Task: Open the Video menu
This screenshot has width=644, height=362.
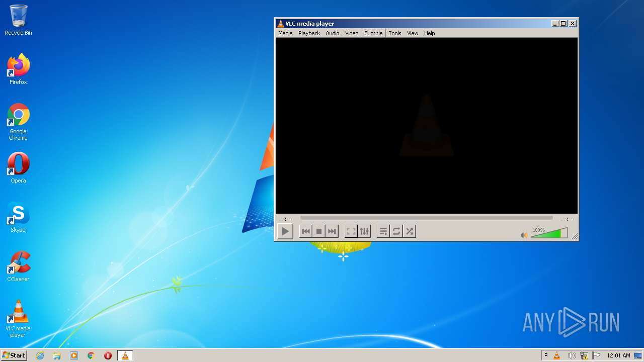Action: pyautogui.click(x=352, y=33)
